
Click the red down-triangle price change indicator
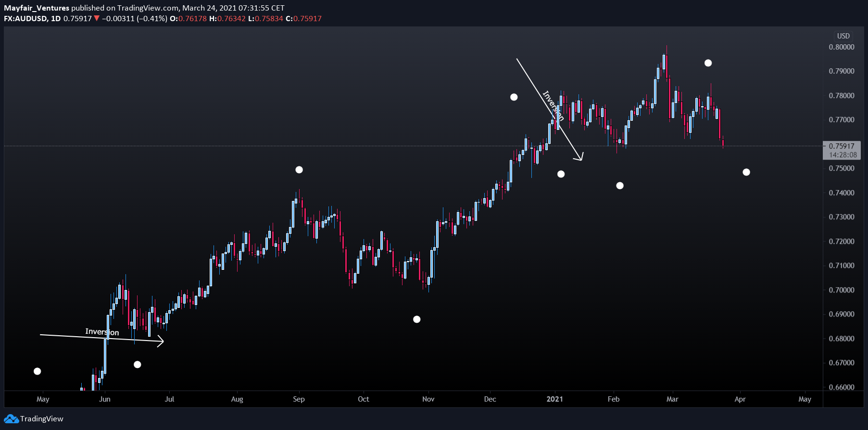pyautogui.click(x=97, y=19)
